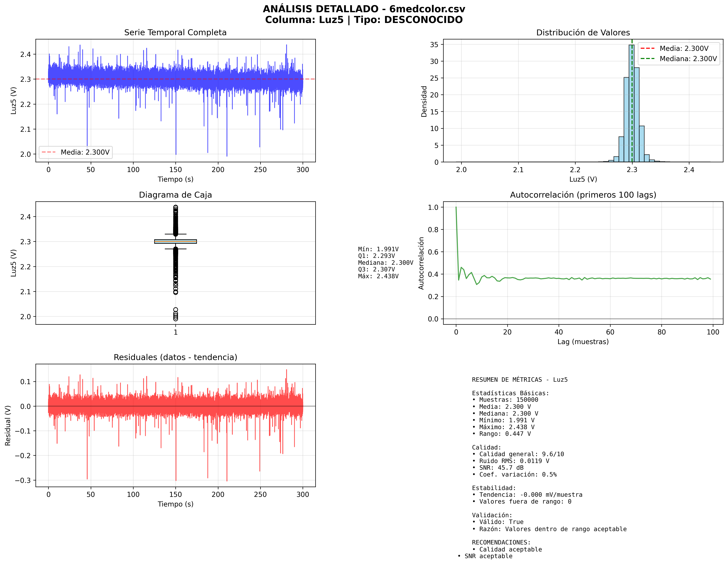Click the 'RESUMEN DE MÉTRICAS - Luz5' heading

pos(519,380)
